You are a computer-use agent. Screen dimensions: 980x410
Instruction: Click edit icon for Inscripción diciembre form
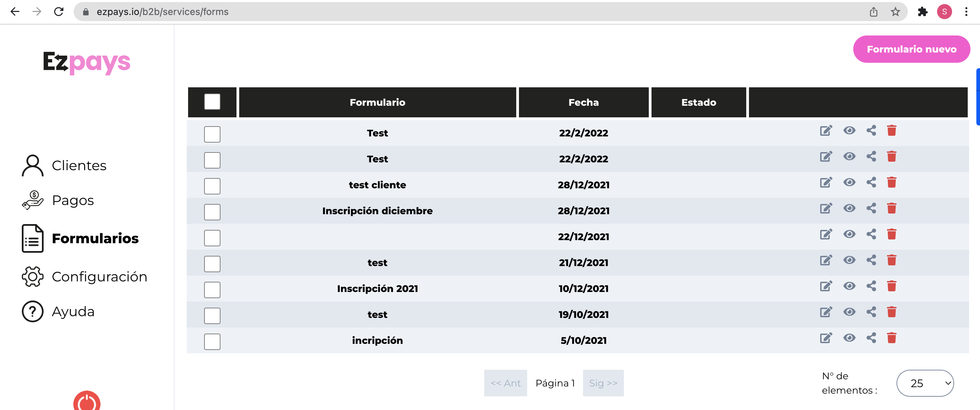pos(826,209)
